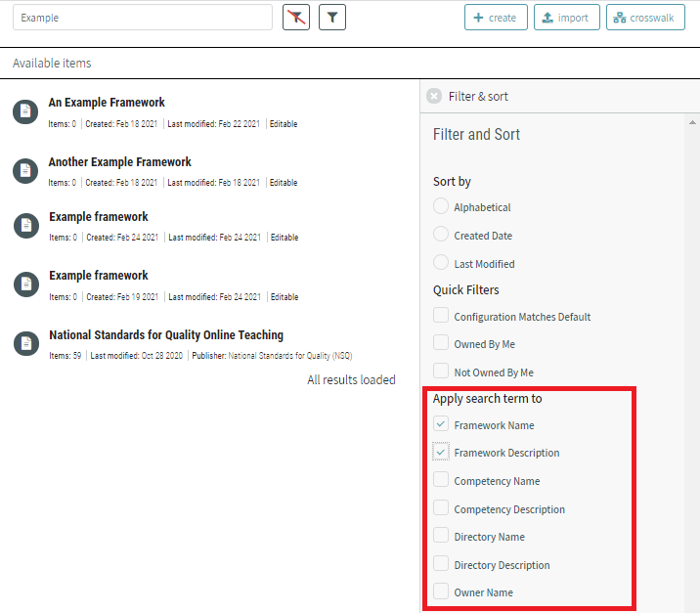Screen dimensions: 700x613
Task: Click the create button
Action: click(496, 18)
